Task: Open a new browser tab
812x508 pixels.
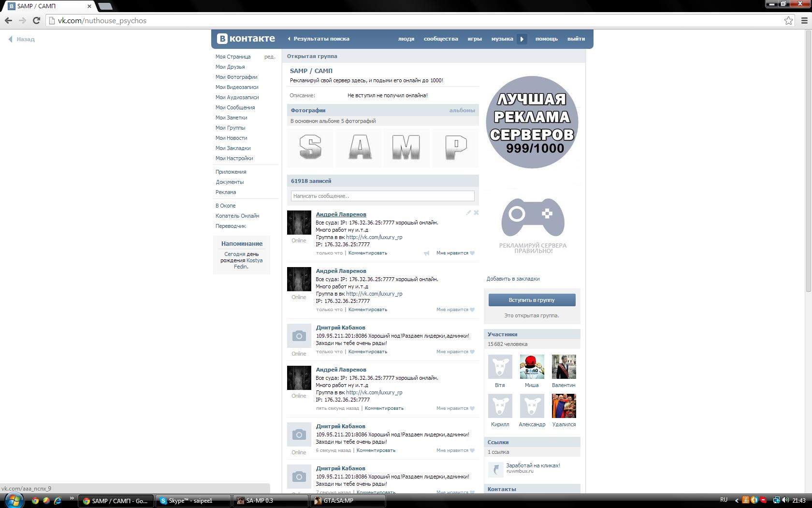Action: (x=105, y=6)
